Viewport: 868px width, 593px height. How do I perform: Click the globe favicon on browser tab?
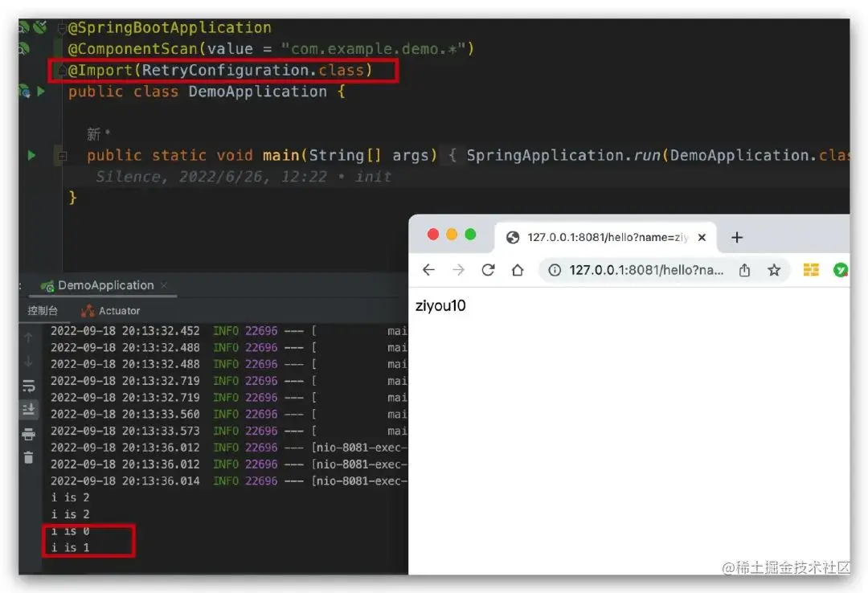[x=513, y=238]
